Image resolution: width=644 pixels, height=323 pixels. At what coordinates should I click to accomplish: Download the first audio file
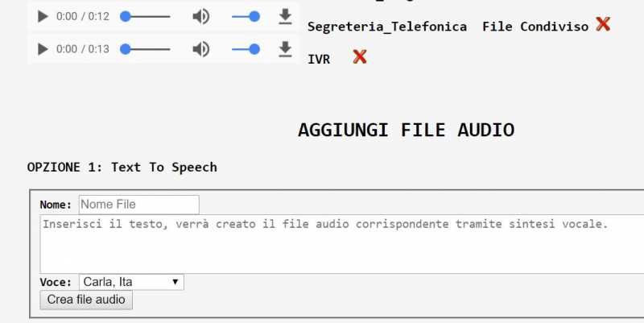tap(285, 16)
